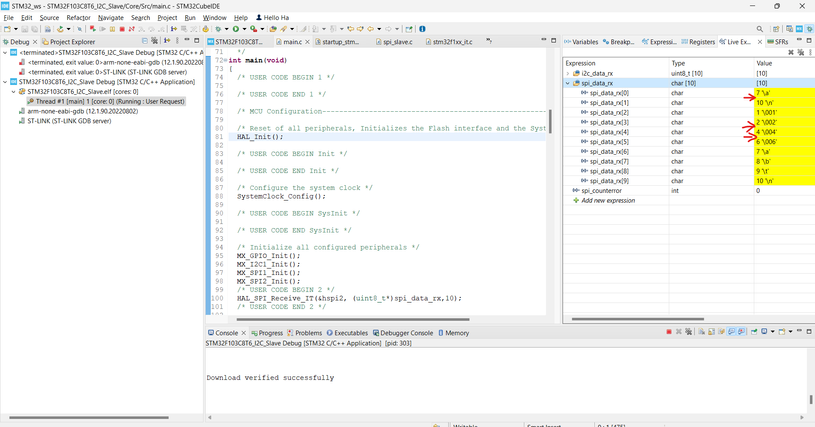The width and height of the screenshot is (815, 427).
Task: Click the Run green play icon in toolbar
Action: pos(237,29)
